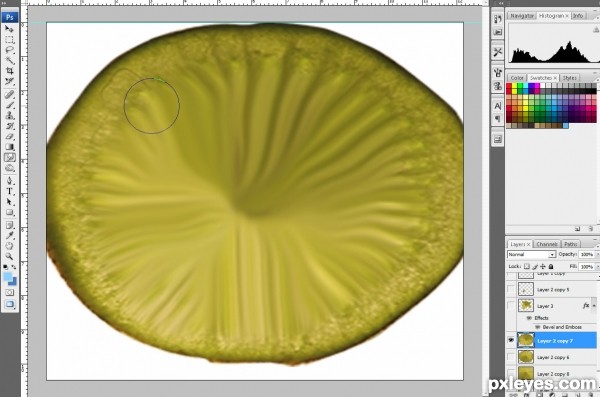Image resolution: width=600 pixels, height=397 pixels.
Task: Switch to the Paths tab
Action: pyautogui.click(x=570, y=244)
